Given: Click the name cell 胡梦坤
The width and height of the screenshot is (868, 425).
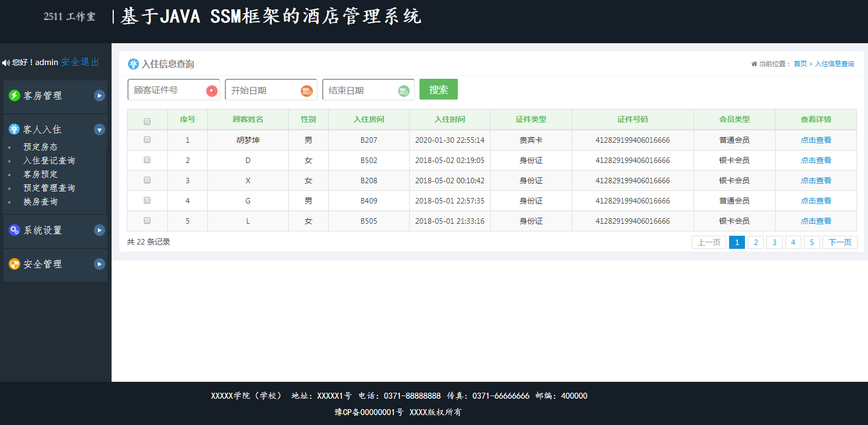Looking at the screenshot, I should pyautogui.click(x=248, y=140).
